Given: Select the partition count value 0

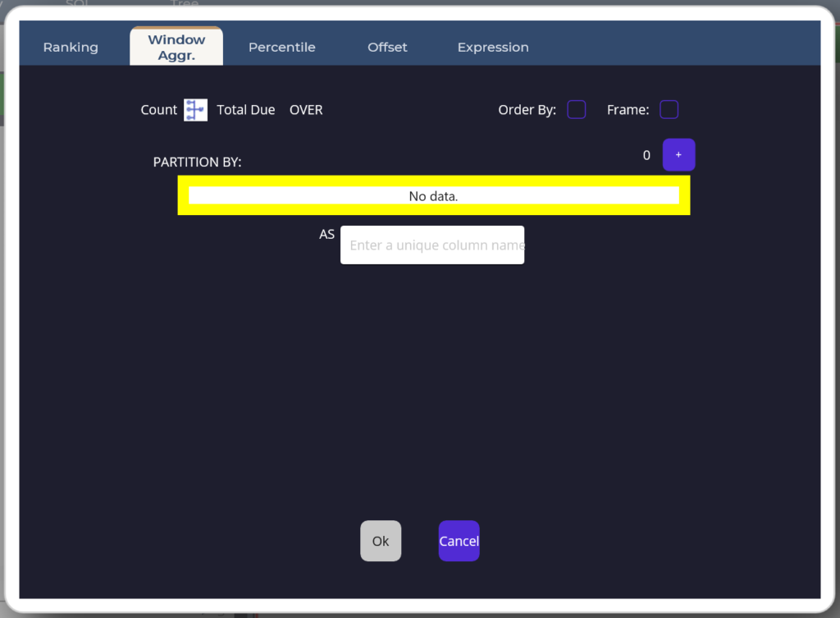Looking at the screenshot, I should [646, 155].
